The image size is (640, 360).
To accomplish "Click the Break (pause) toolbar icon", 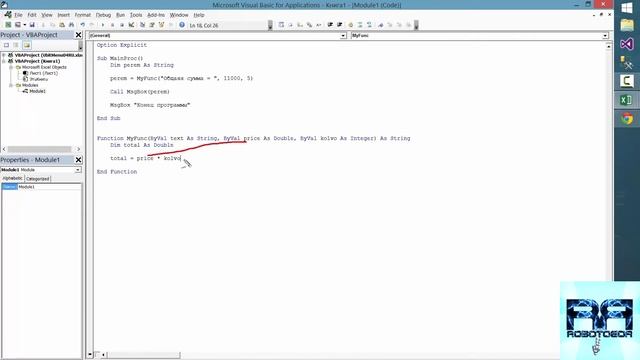I will click(x=112, y=25).
